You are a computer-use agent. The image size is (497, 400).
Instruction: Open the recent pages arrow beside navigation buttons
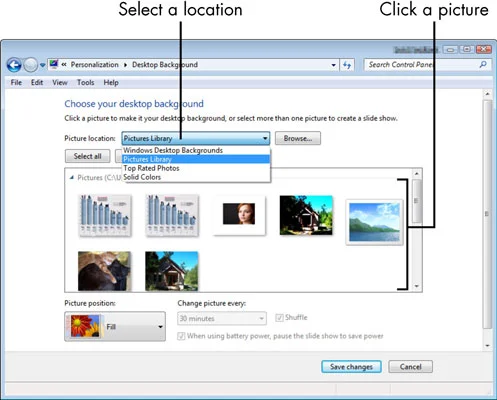42,65
